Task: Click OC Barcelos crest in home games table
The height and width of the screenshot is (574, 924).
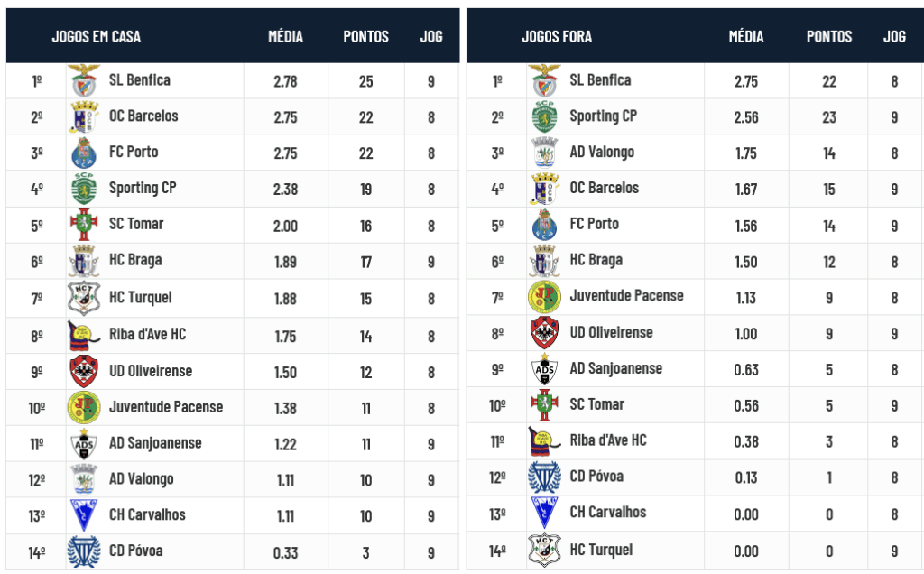Action: [84, 117]
